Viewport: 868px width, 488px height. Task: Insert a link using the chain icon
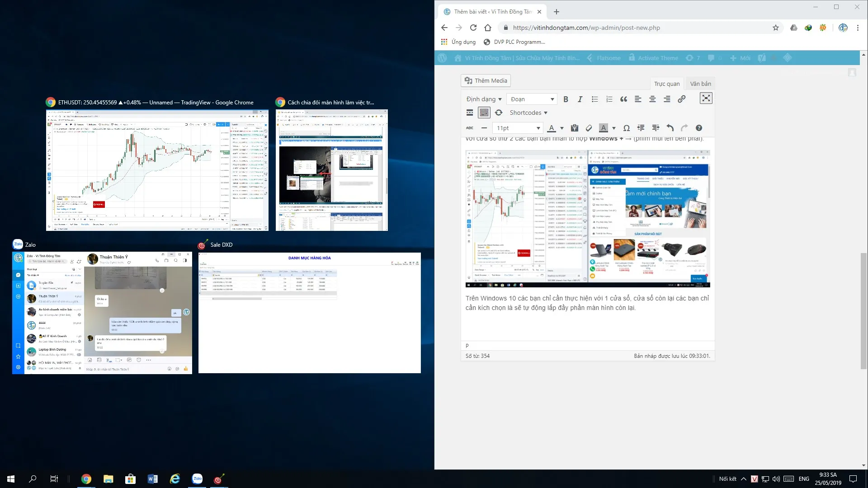(681, 99)
